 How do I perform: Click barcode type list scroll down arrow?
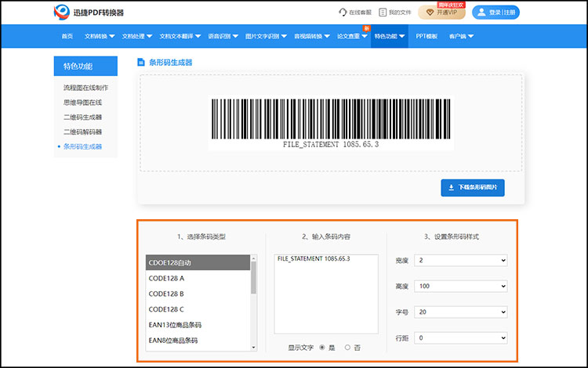click(253, 348)
